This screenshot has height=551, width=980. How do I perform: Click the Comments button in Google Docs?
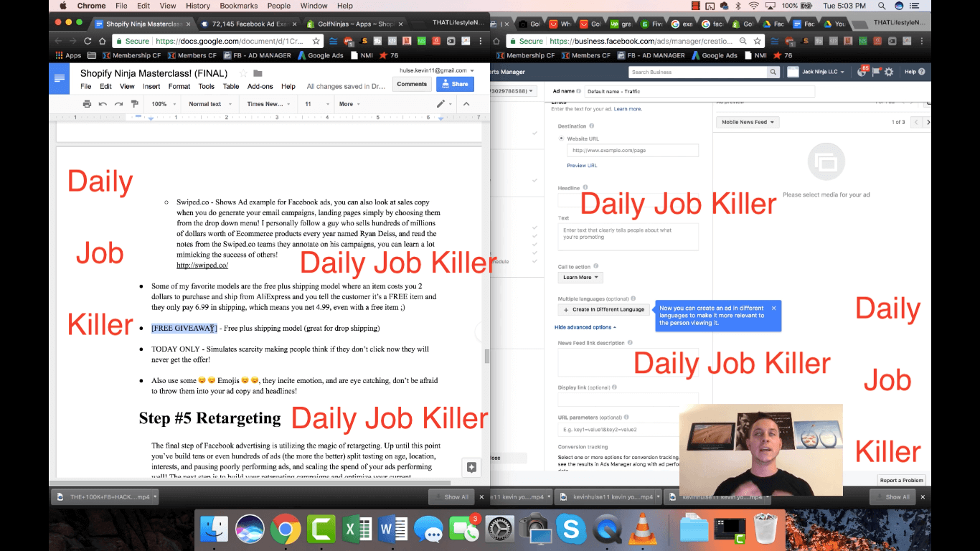412,84
